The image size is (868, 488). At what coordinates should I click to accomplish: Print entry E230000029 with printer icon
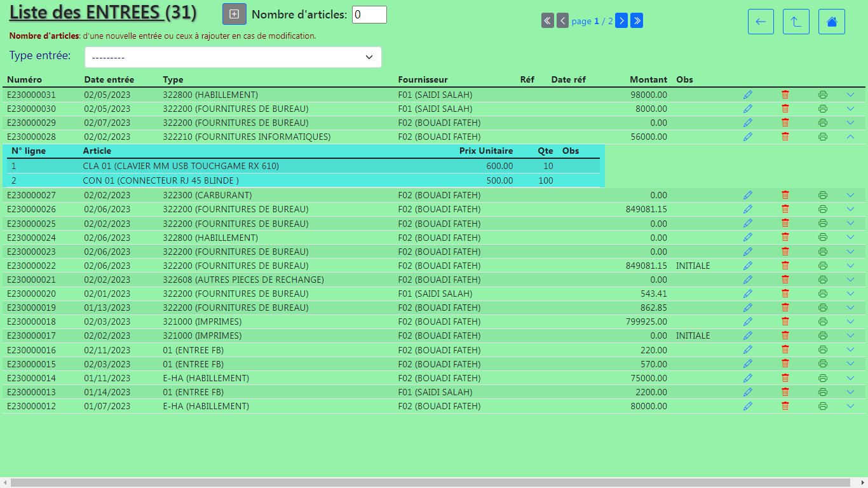pos(823,123)
